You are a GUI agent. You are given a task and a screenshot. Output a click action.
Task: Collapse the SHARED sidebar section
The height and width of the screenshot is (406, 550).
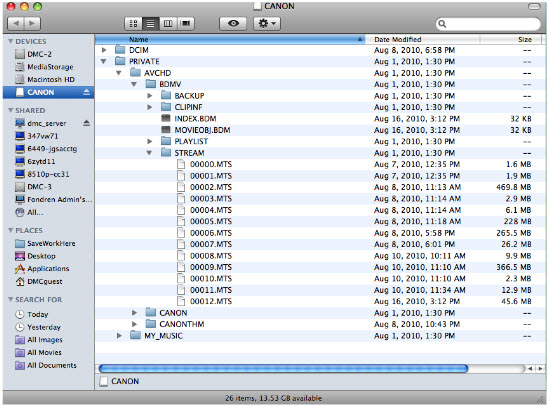tap(11, 111)
